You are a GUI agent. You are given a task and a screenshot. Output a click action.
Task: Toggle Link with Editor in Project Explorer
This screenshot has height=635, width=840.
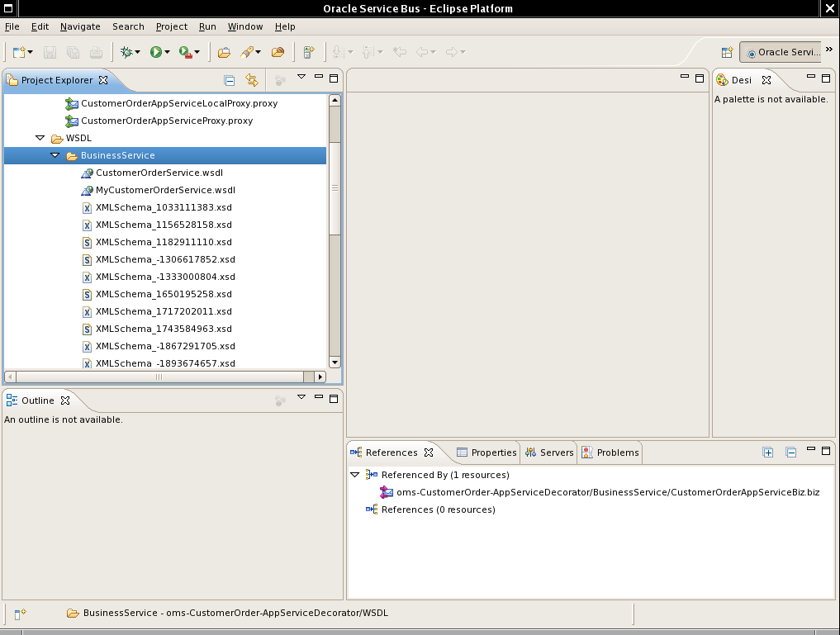[x=252, y=80]
